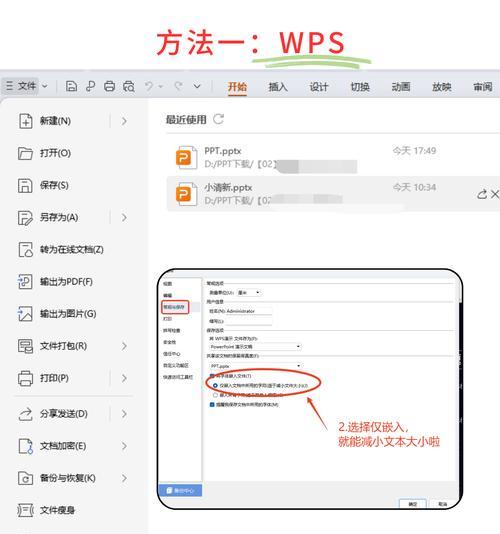Open the PowerPoint 演示文件 format dropdown
This screenshot has height=534, width=500.
pyautogui.click(x=255, y=347)
